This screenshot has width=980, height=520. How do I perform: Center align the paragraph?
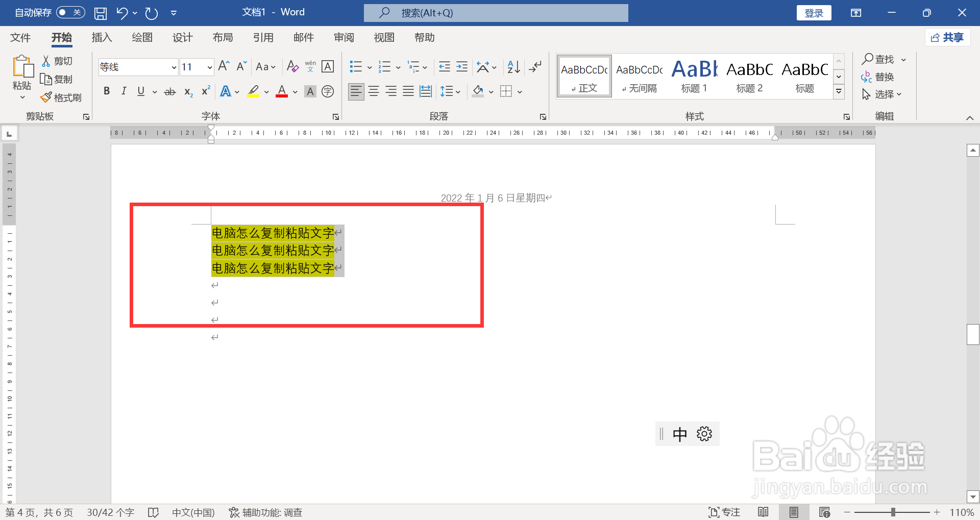click(374, 91)
